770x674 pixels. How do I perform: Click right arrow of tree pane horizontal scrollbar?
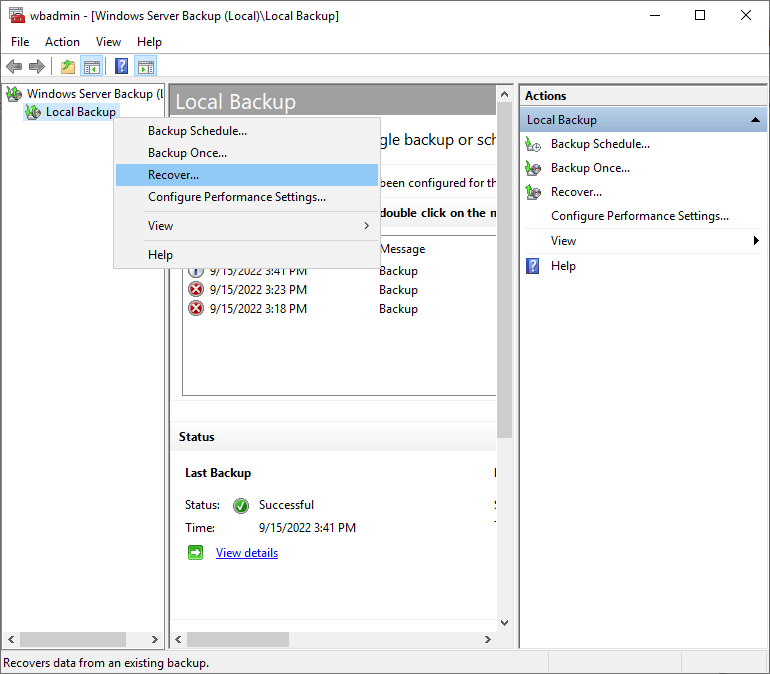pyautogui.click(x=155, y=639)
